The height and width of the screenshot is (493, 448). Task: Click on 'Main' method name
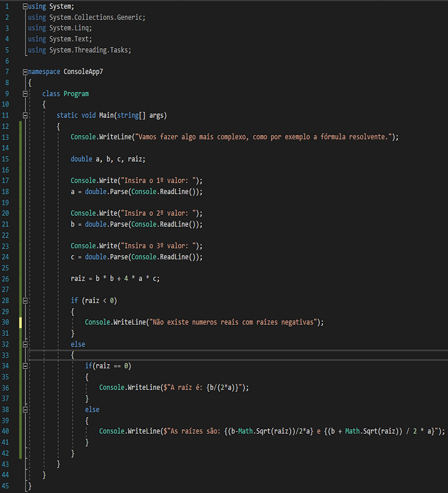[106, 115]
